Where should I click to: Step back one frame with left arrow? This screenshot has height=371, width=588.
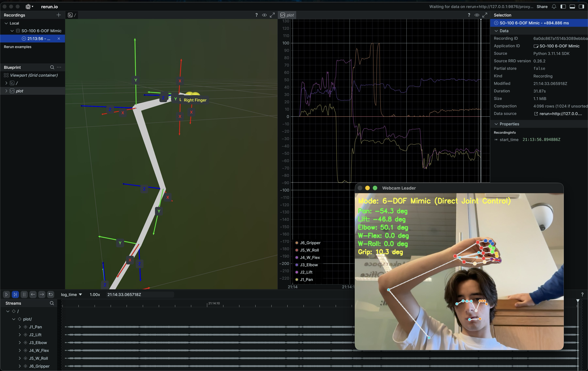pyautogui.click(x=33, y=295)
